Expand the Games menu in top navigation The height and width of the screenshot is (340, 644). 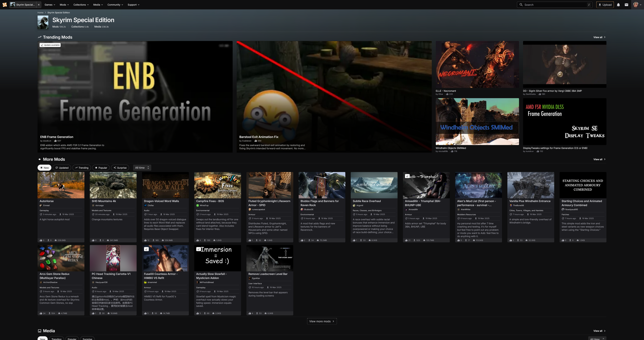tap(50, 5)
